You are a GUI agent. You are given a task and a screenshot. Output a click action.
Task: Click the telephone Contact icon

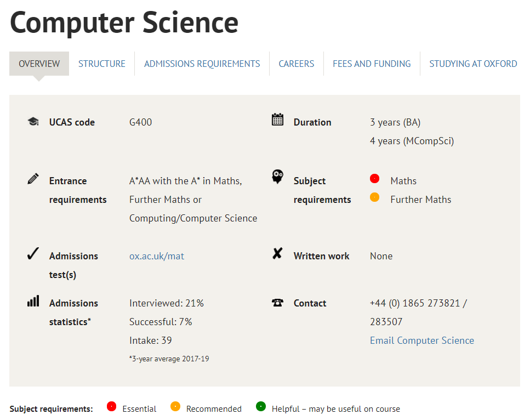(277, 302)
